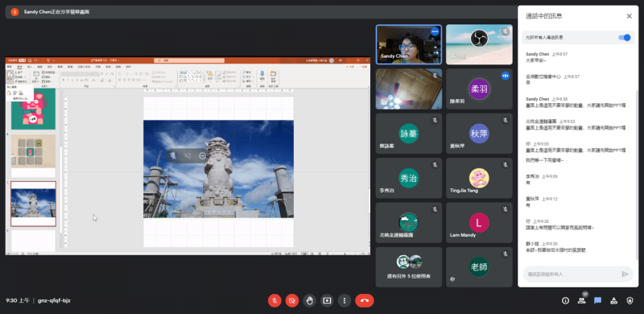Toggle the chat panel icon
Viewport: 644px width, 314px height.
(597, 300)
